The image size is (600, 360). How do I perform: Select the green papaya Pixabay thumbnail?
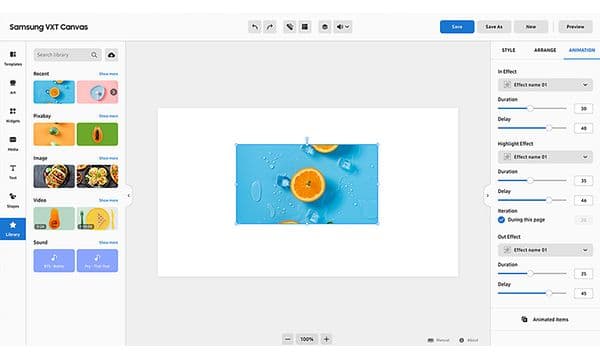(x=97, y=134)
